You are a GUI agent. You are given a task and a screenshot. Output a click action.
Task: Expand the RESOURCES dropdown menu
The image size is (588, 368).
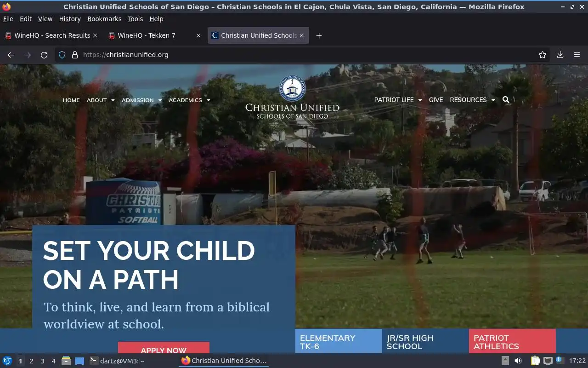(x=472, y=100)
